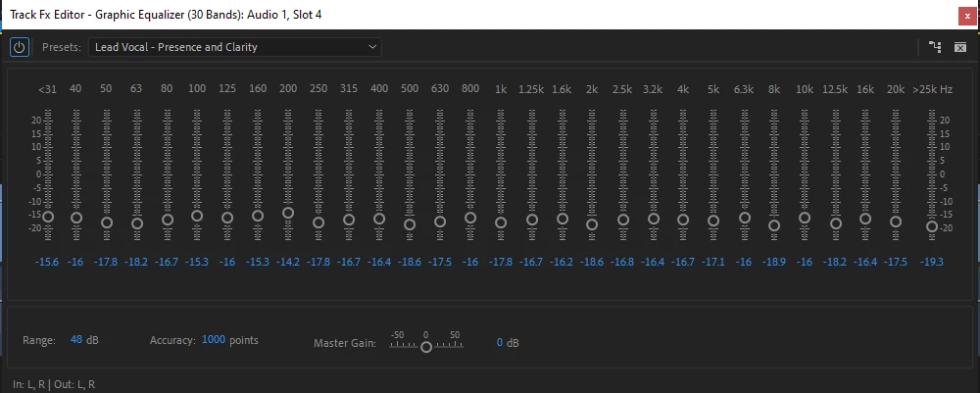Image resolution: width=980 pixels, height=393 pixels.
Task: Click the 5k band slider knob
Action: (x=713, y=221)
